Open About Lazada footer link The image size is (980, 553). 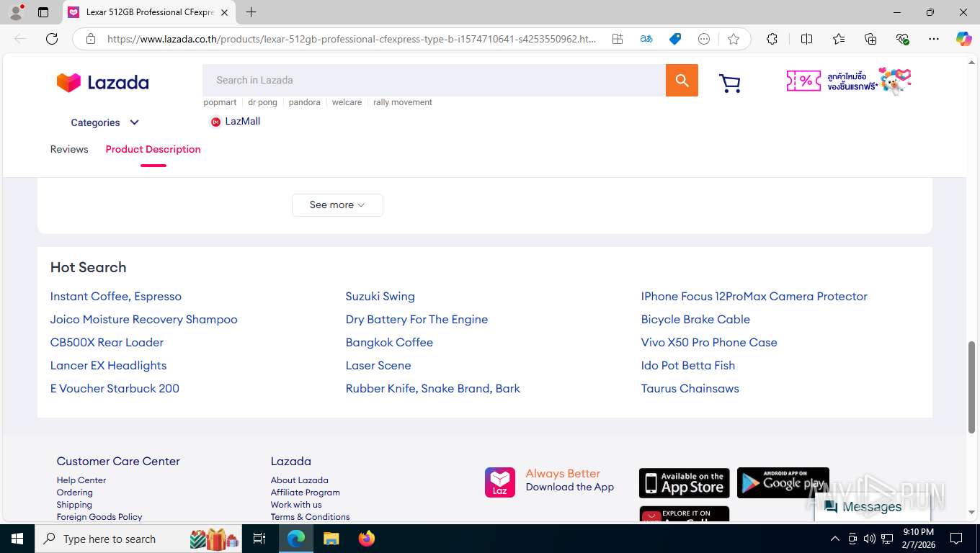tap(299, 480)
